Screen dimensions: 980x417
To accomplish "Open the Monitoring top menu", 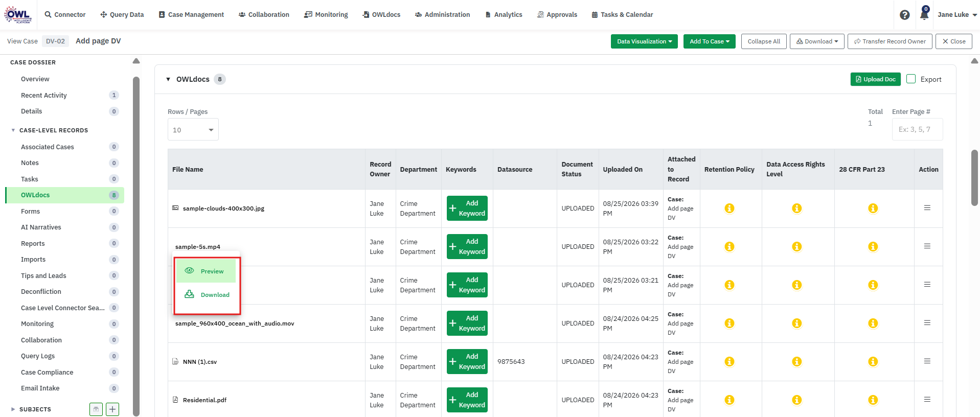I will tap(326, 15).
